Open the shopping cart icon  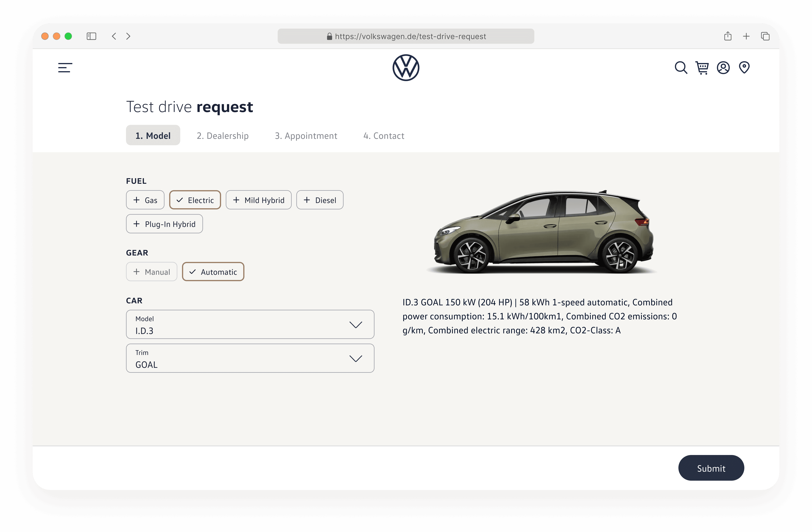point(702,67)
